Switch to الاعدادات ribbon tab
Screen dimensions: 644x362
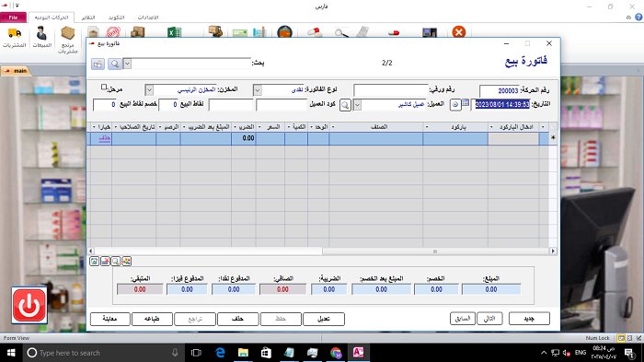point(148,18)
